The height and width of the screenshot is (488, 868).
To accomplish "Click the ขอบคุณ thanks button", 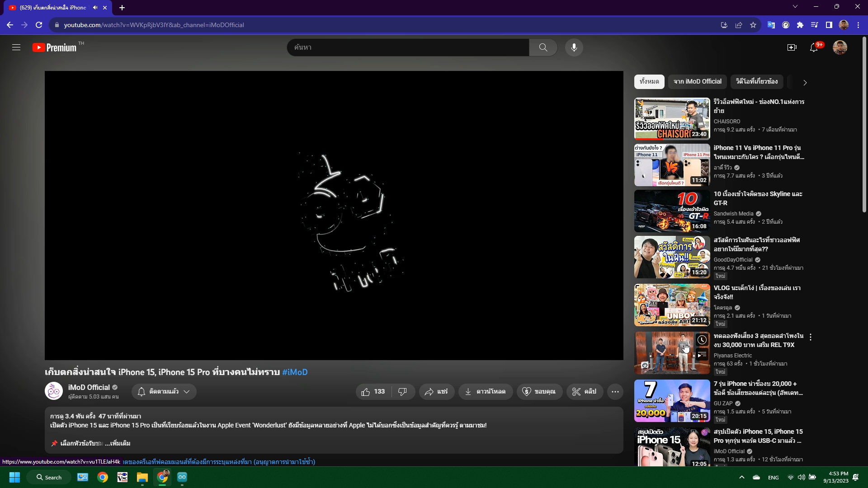I will click(x=539, y=392).
